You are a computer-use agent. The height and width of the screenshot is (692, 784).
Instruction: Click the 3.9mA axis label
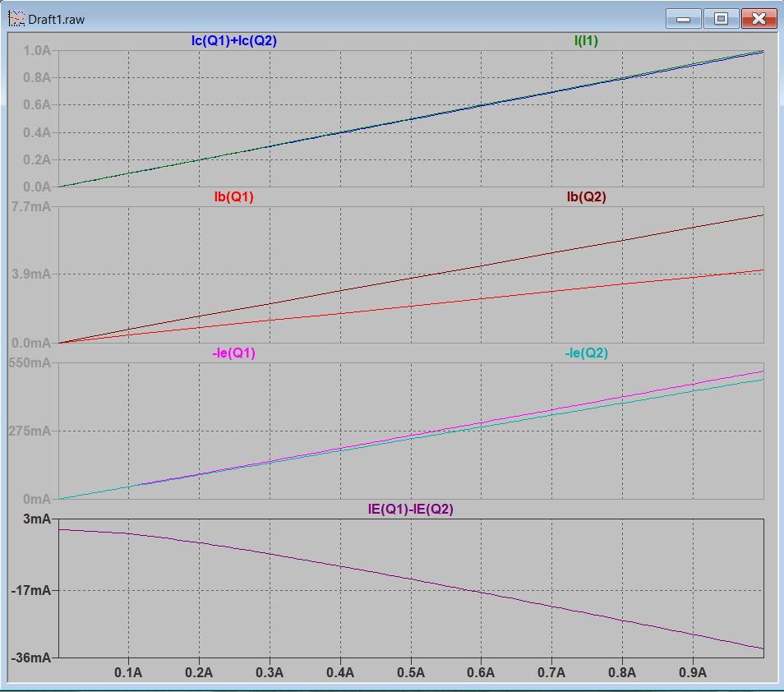coord(31,274)
